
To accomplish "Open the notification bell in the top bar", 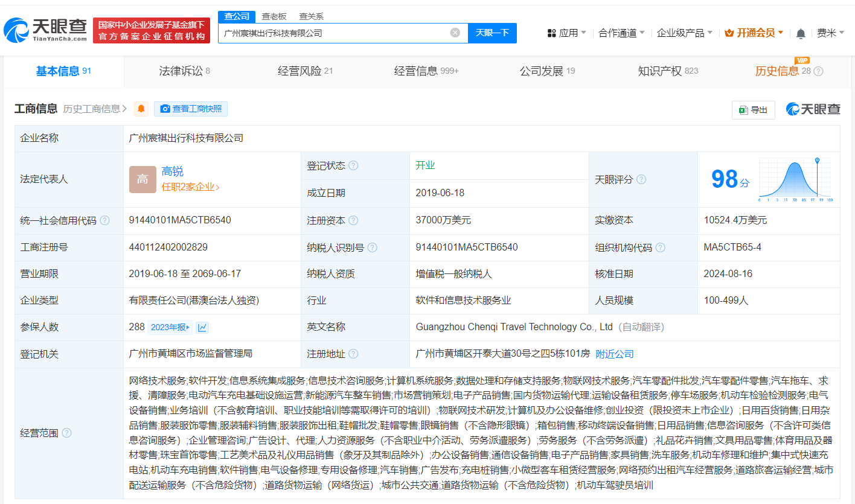I will (x=801, y=33).
